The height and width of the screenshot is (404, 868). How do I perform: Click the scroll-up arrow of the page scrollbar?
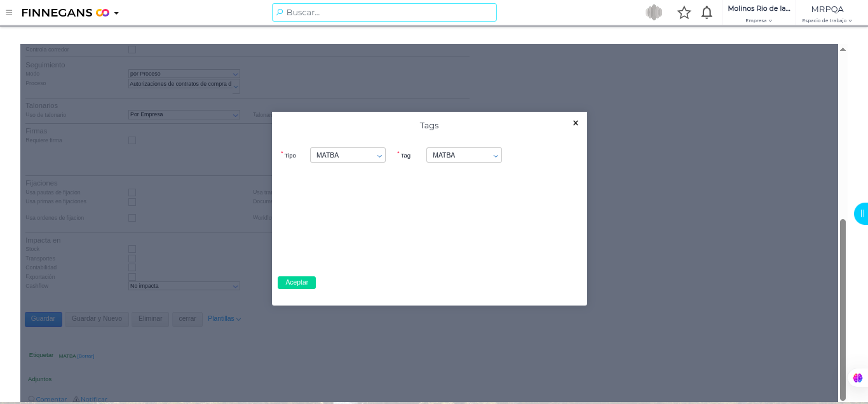point(843,49)
